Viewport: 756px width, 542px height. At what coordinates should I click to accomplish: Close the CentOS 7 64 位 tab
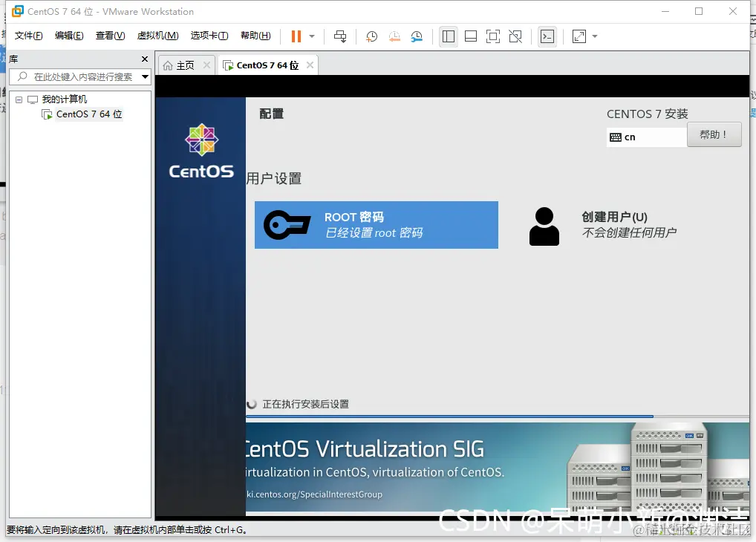[x=310, y=65]
